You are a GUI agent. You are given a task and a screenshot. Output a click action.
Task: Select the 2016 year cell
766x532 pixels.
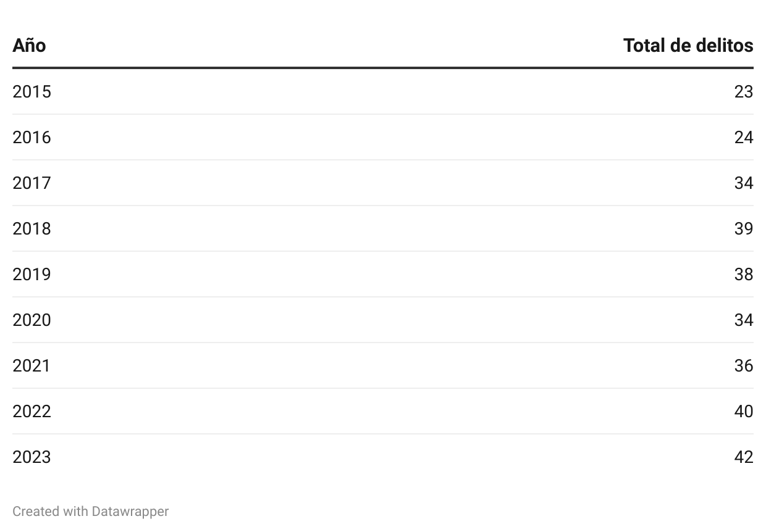point(32,138)
